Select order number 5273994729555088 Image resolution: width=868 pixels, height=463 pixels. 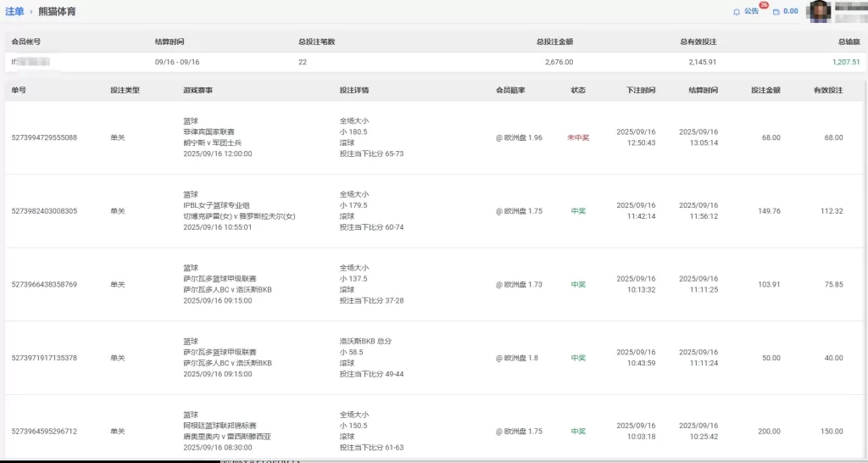click(44, 137)
